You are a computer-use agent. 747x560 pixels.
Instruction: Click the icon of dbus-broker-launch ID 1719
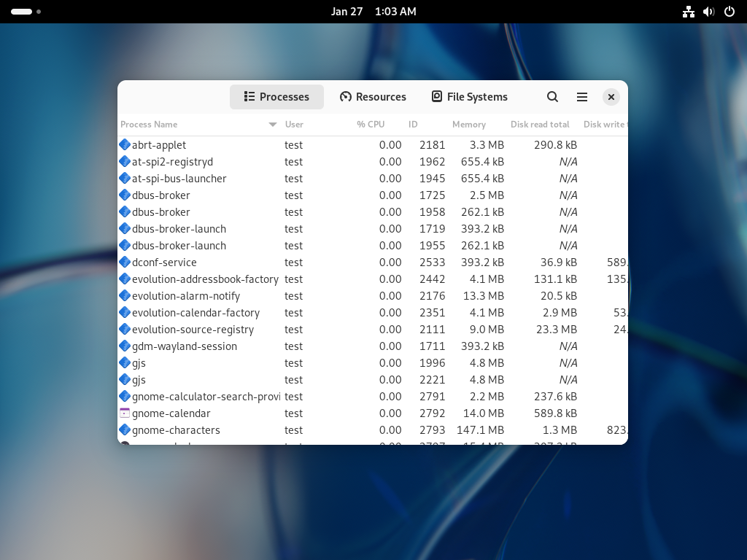pos(125,228)
